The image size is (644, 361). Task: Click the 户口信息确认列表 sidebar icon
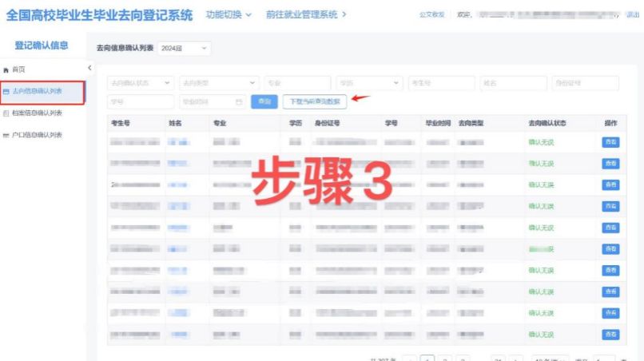pos(6,135)
